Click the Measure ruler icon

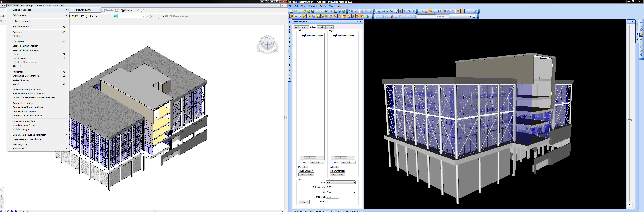pos(304,16)
